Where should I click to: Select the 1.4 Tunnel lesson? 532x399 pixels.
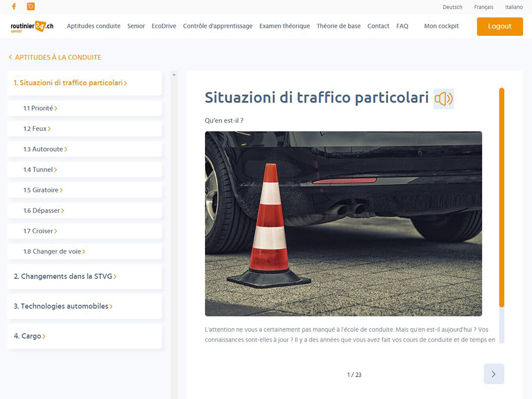pos(41,170)
